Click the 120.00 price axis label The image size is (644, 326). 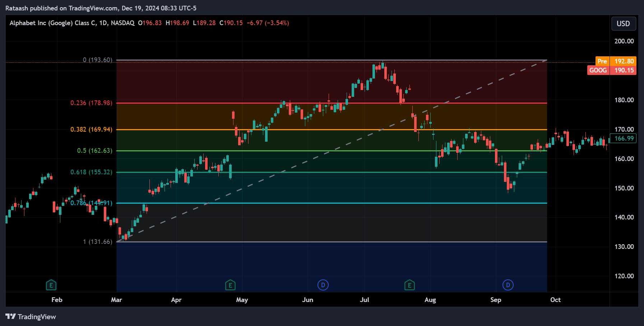[624, 276]
